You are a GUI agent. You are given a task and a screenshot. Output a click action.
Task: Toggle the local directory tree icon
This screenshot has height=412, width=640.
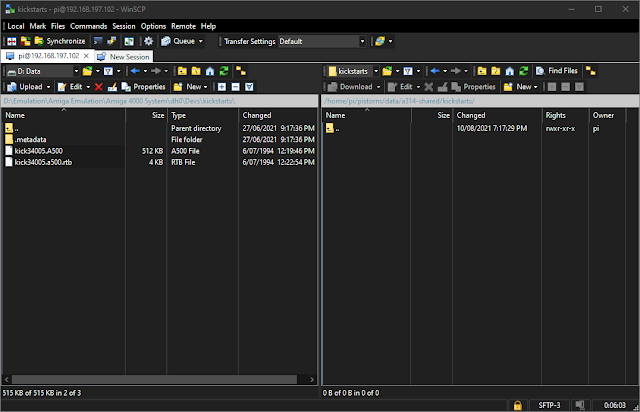point(241,71)
